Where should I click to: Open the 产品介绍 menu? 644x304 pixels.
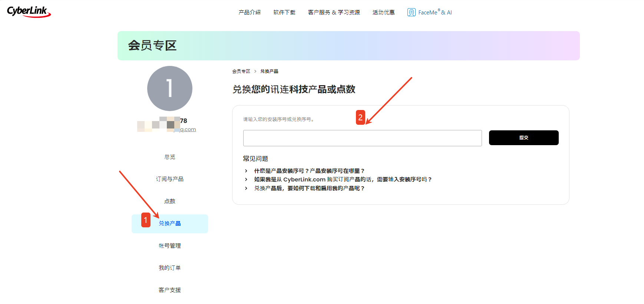coord(250,12)
